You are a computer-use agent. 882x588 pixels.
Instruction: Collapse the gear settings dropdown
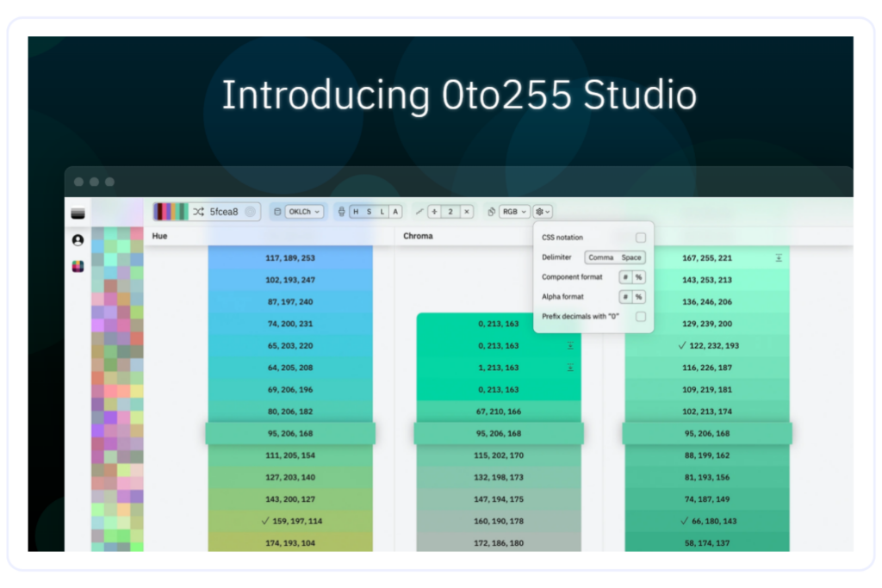pyautogui.click(x=543, y=212)
